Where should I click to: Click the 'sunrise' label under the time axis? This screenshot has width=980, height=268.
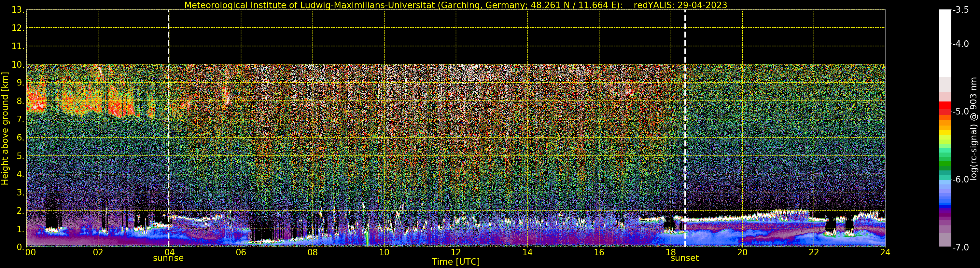coord(168,258)
